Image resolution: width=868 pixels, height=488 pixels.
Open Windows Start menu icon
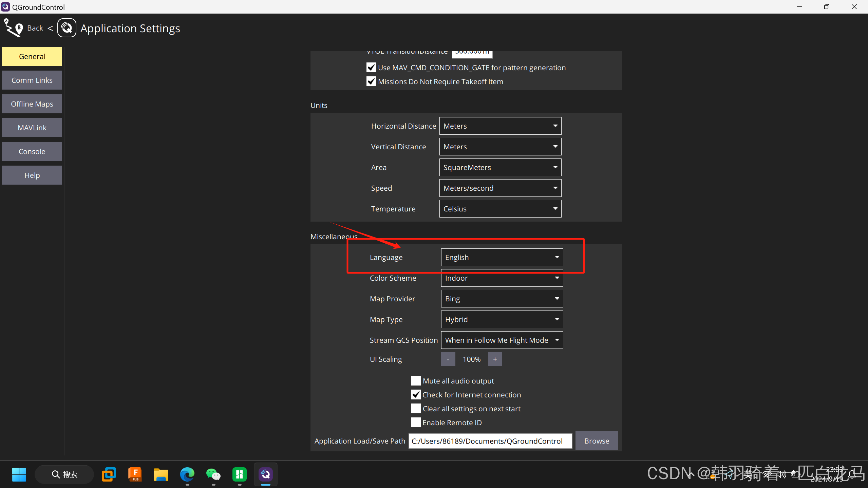(19, 474)
